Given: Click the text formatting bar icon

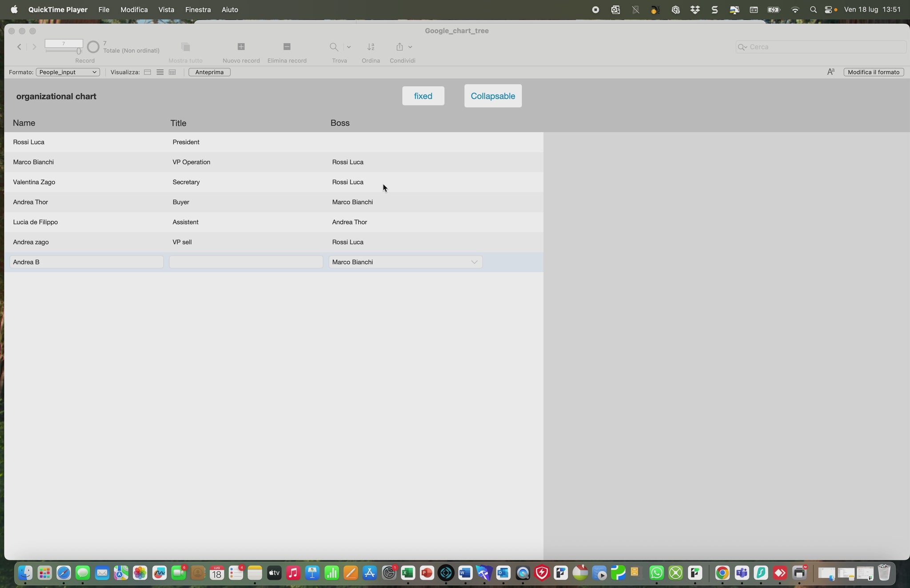Looking at the screenshot, I should (830, 72).
